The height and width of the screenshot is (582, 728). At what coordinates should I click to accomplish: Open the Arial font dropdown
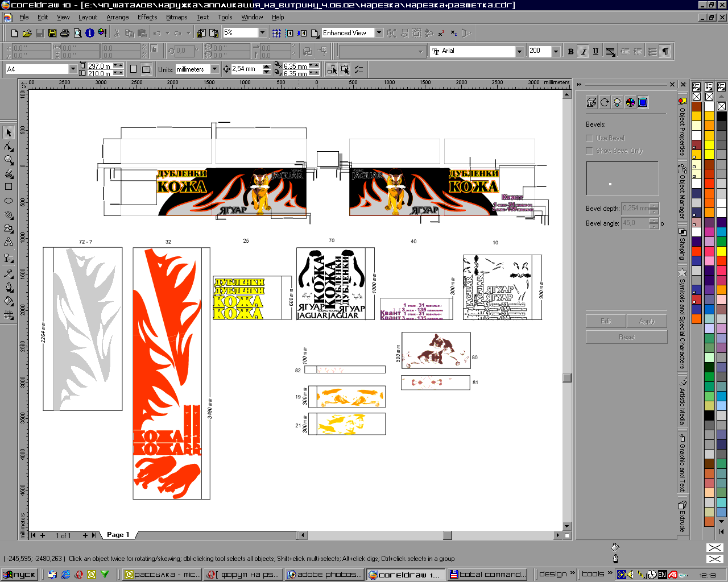519,51
